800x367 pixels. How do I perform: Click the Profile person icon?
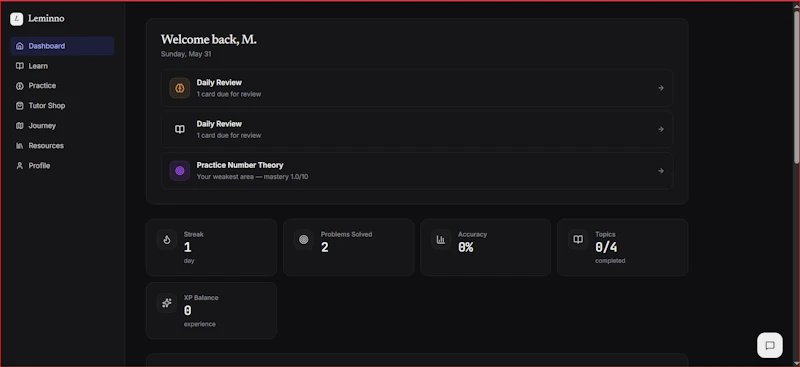pyautogui.click(x=19, y=165)
